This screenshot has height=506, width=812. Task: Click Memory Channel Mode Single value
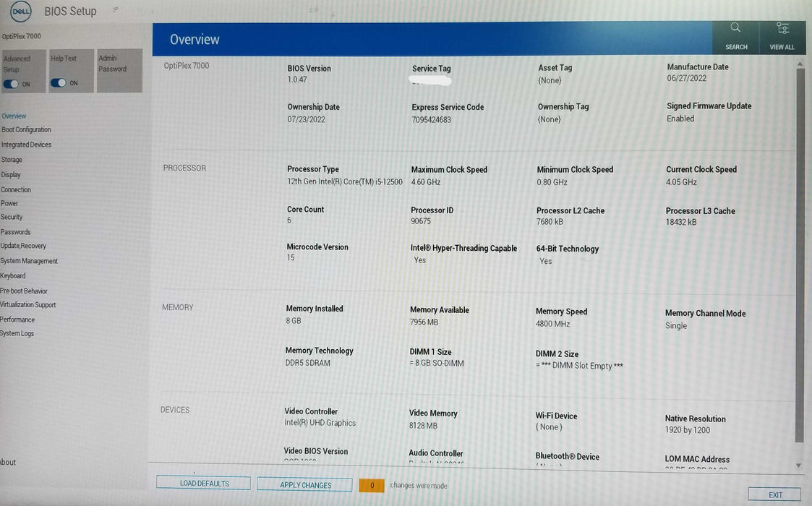point(676,326)
